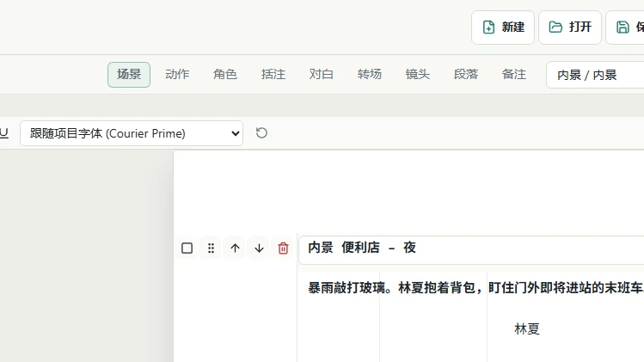
Task: Select the 段落 paragraph element
Action: 466,74
